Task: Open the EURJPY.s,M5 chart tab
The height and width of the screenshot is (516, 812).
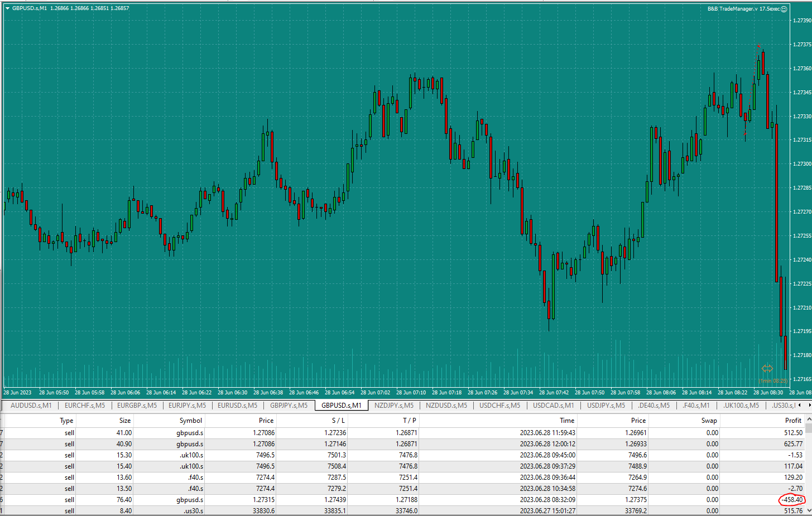Action: (x=188, y=406)
